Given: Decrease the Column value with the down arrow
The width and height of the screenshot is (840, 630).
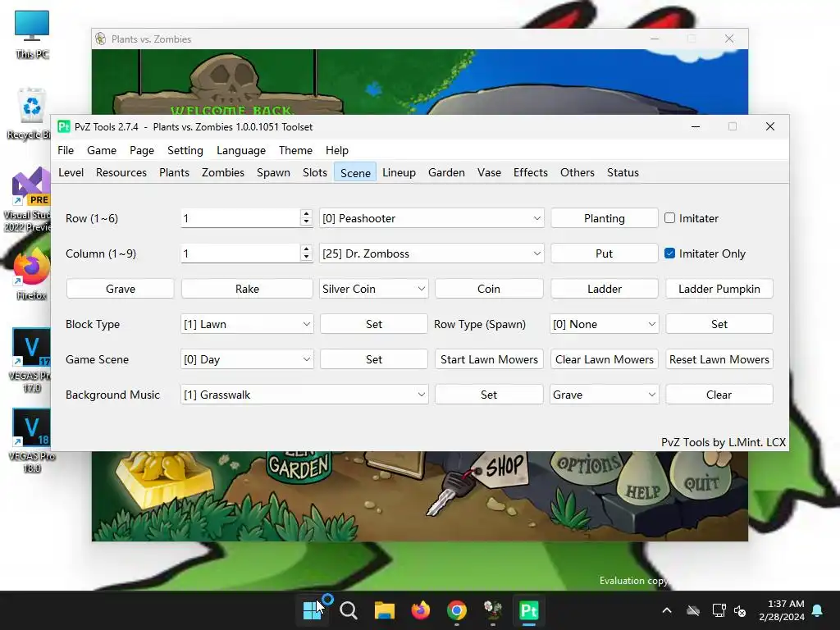Looking at the screenshot, I should point(307,258).
